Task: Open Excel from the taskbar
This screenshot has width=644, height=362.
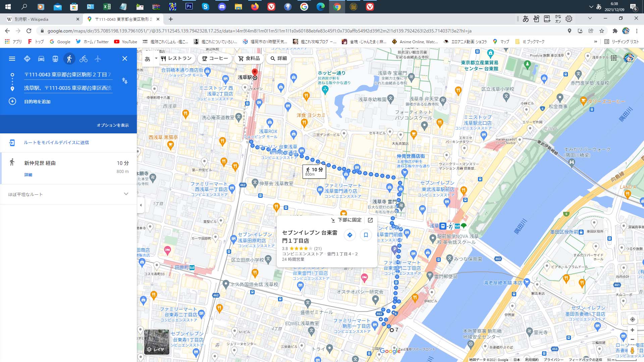Action: [x=107, y=7]
